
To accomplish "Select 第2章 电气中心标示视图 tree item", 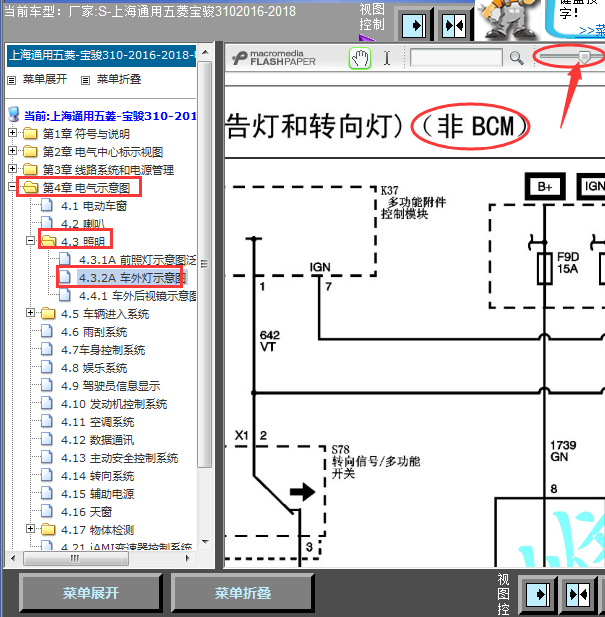I will (103, 152).
